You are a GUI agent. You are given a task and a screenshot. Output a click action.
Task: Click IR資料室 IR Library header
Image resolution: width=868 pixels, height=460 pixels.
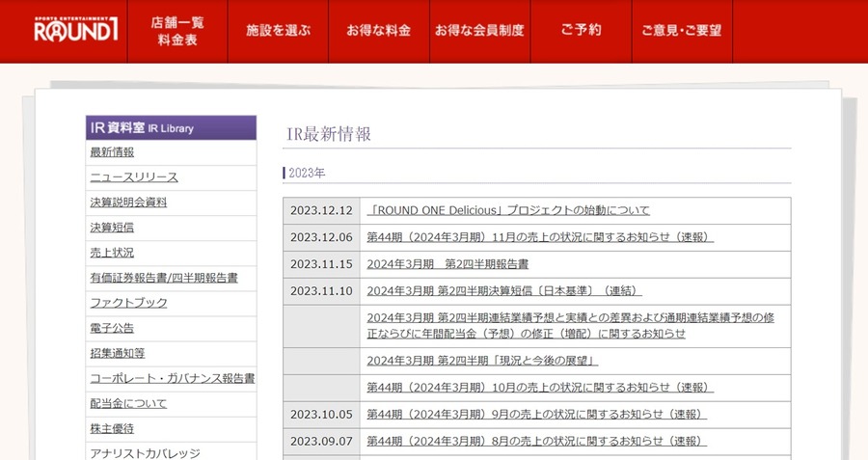[x=171, y=128]
